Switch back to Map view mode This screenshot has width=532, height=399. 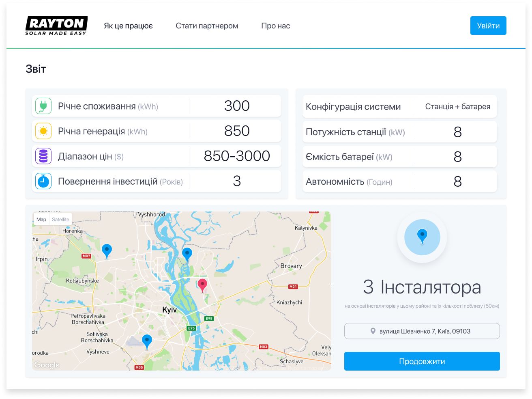click(41, 219)
